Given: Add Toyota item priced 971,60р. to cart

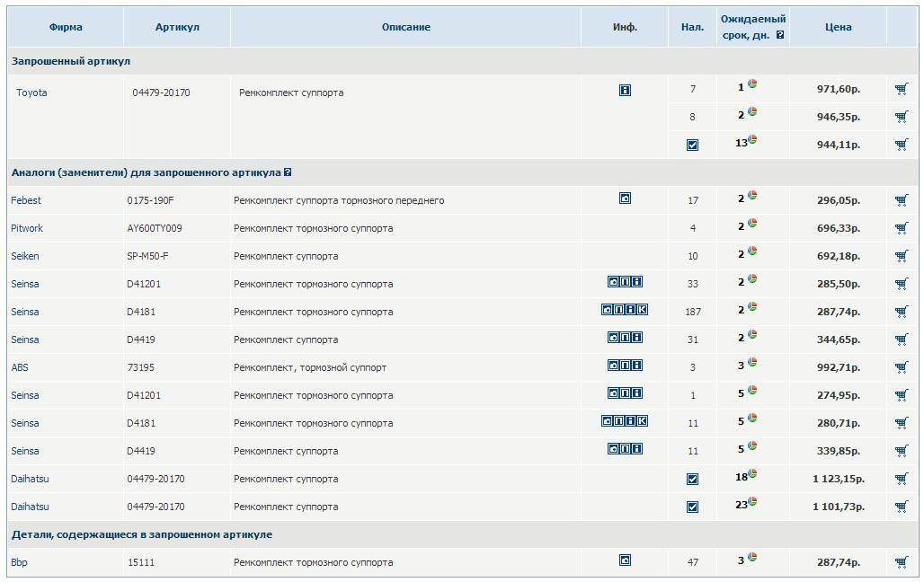Looking at the screenshot, I should pos(901,89).
